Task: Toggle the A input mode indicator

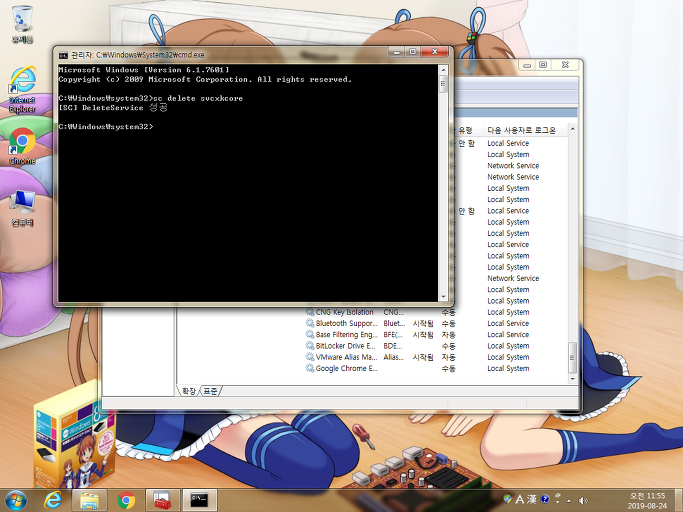Action: 520,499
